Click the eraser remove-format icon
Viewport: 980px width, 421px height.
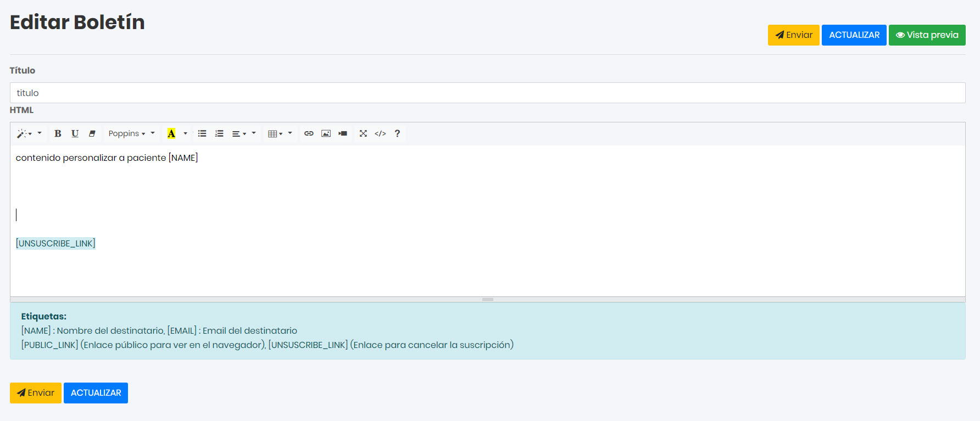(92, 133)
